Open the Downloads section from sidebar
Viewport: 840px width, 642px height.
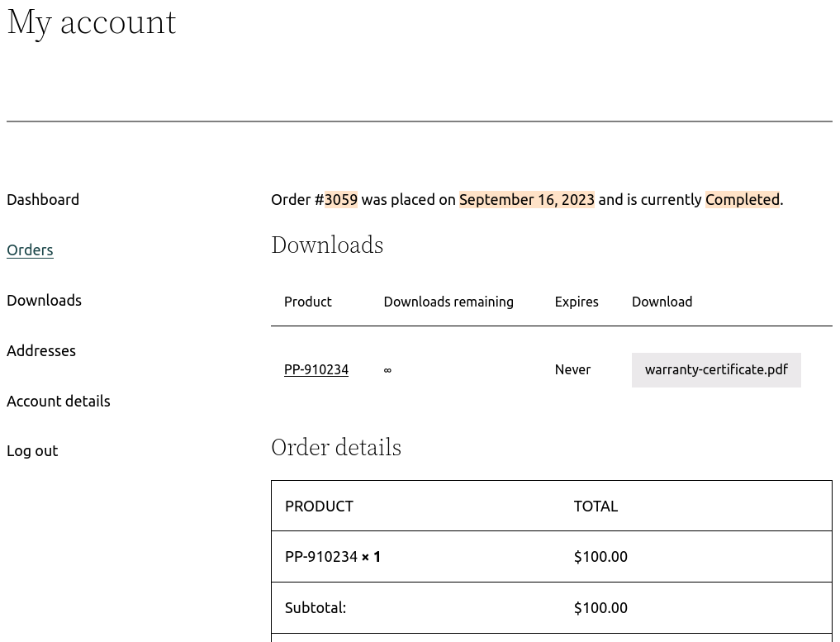[x=44, y=300]
